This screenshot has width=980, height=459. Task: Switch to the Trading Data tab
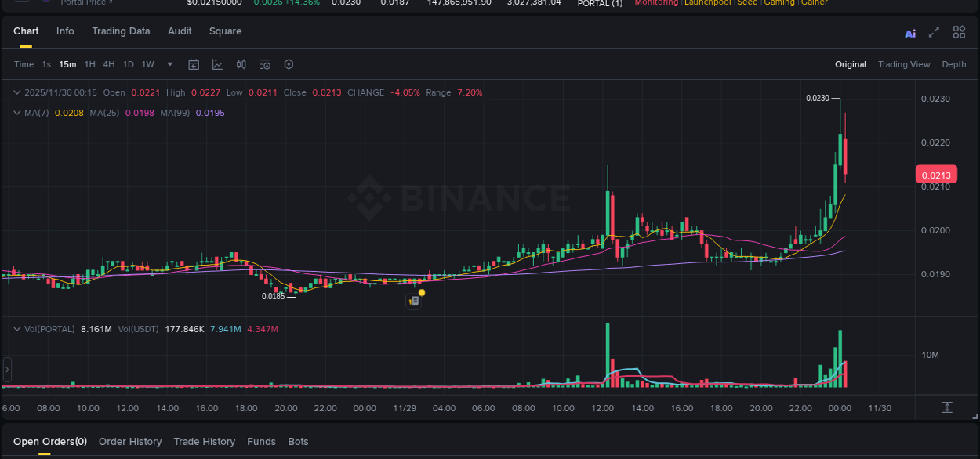point(121,31)
